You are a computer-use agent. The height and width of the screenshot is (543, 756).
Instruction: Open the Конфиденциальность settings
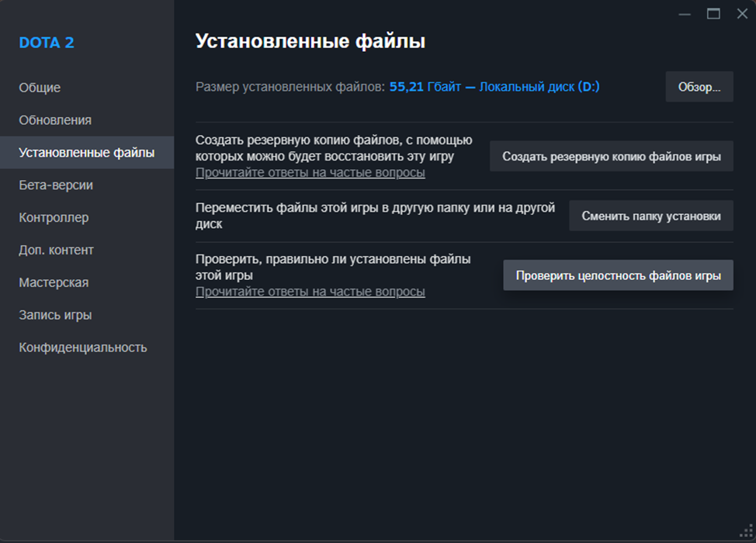click(83, 348)
